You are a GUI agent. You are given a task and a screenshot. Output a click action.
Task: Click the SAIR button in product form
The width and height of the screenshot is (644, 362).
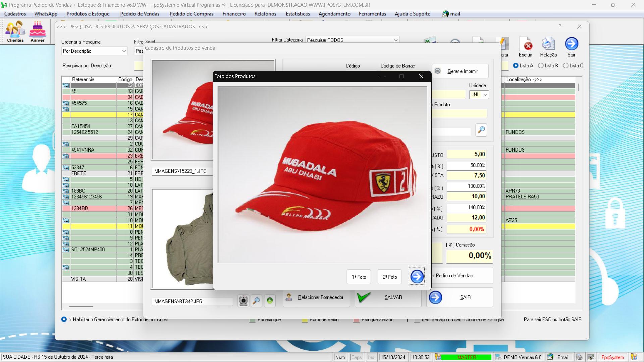[x=460, y=297]
